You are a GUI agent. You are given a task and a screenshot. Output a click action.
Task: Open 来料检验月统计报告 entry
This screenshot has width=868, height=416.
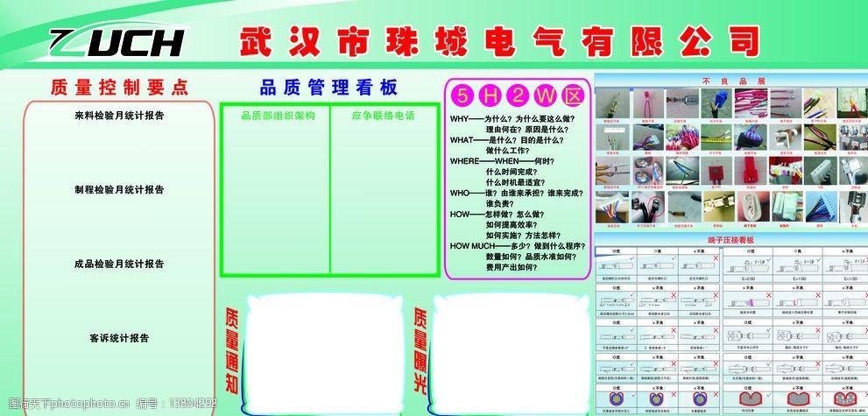pyautogui.click(x=120, y=116)
